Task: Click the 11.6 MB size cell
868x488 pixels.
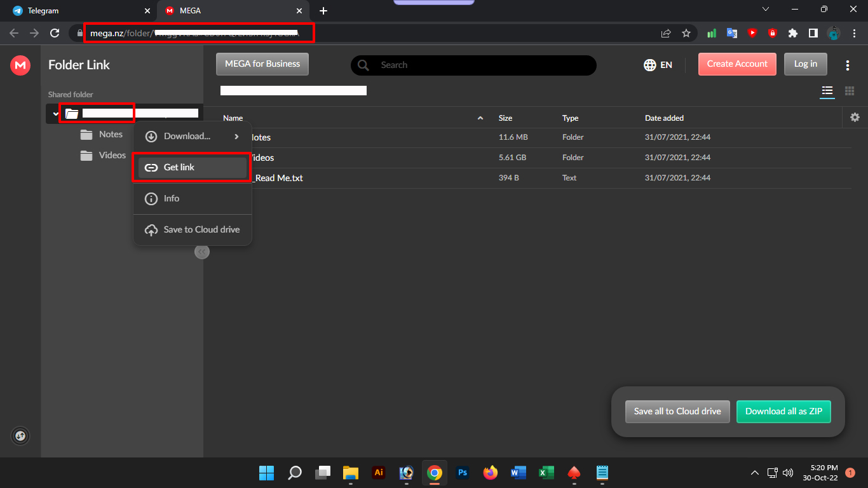Action: pos(513,137)
